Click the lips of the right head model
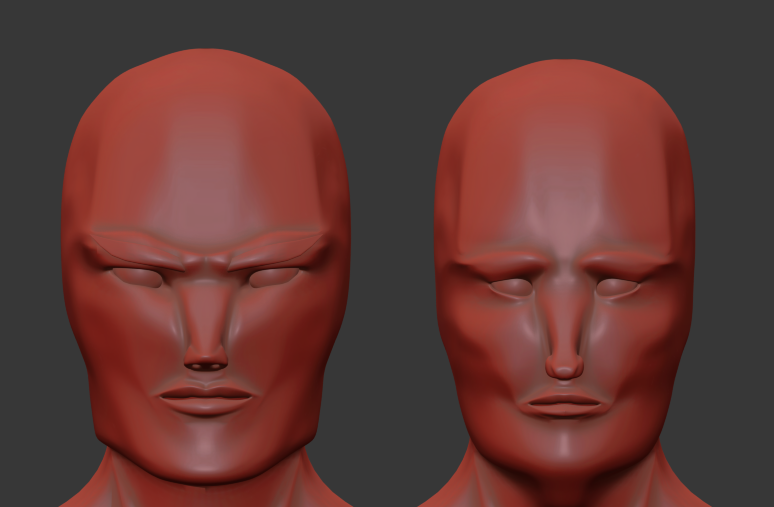 [564, 405]
